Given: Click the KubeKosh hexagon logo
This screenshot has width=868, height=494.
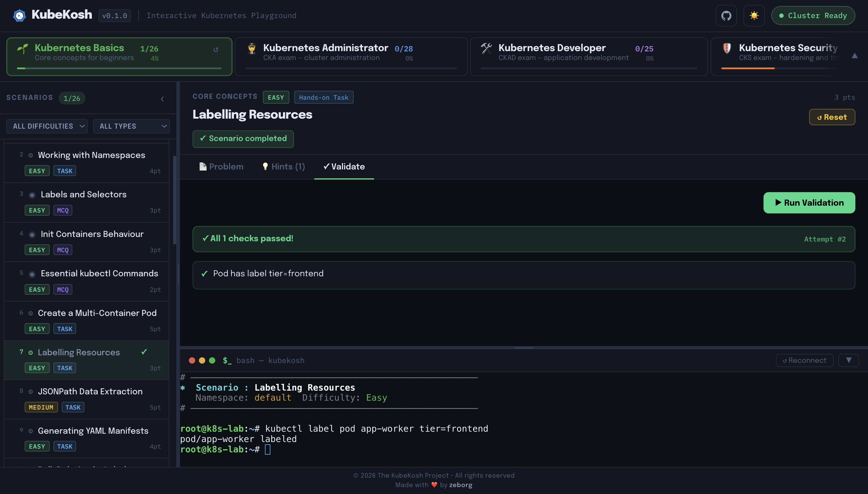Looking at the screenshot, I should click(x=19, y=15).
